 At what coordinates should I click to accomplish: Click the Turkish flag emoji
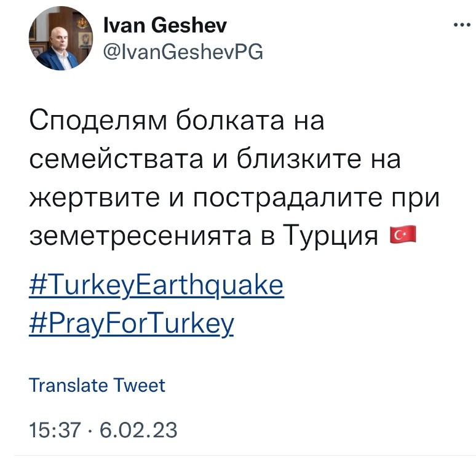click(x=403, y=235)
